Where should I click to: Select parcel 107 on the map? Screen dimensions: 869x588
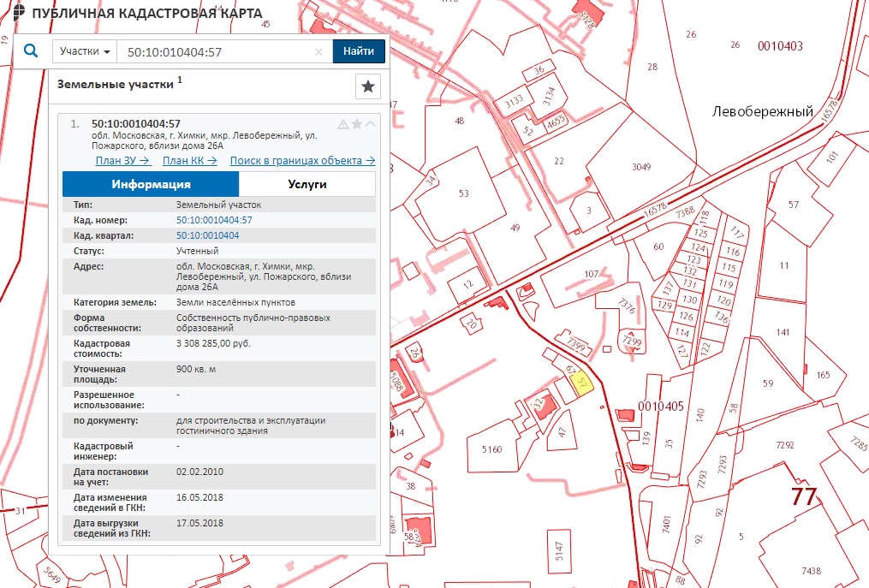click(592, 274)
